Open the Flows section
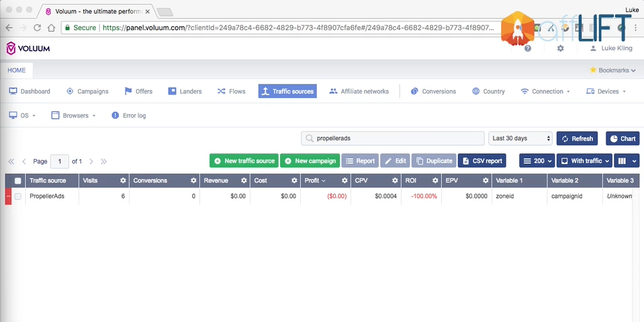This screenshot has width=644, height=322. tap(231, 91)
